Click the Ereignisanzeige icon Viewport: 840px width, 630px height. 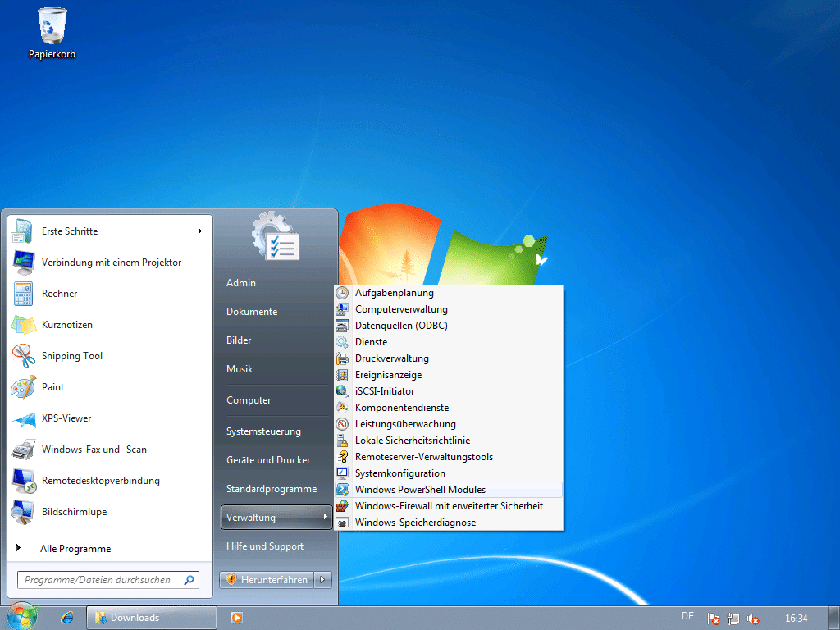tap(342, 374)
